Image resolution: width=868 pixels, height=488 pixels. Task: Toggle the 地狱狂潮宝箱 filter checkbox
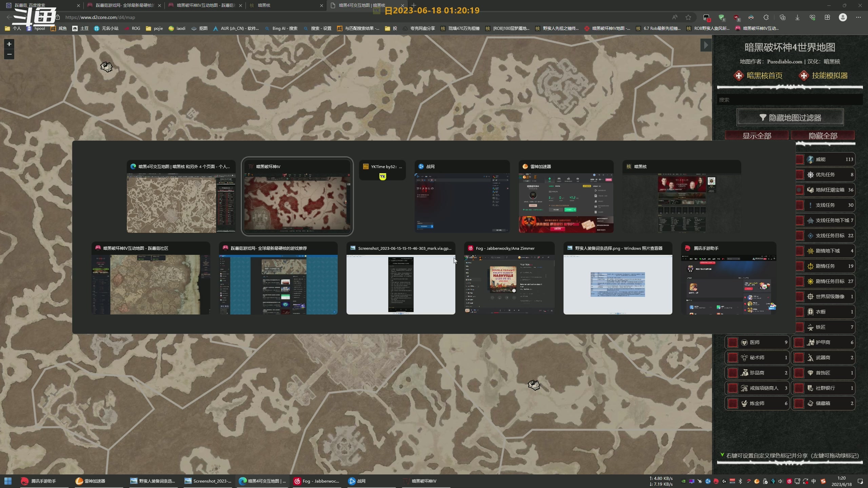tap(799, 190)
